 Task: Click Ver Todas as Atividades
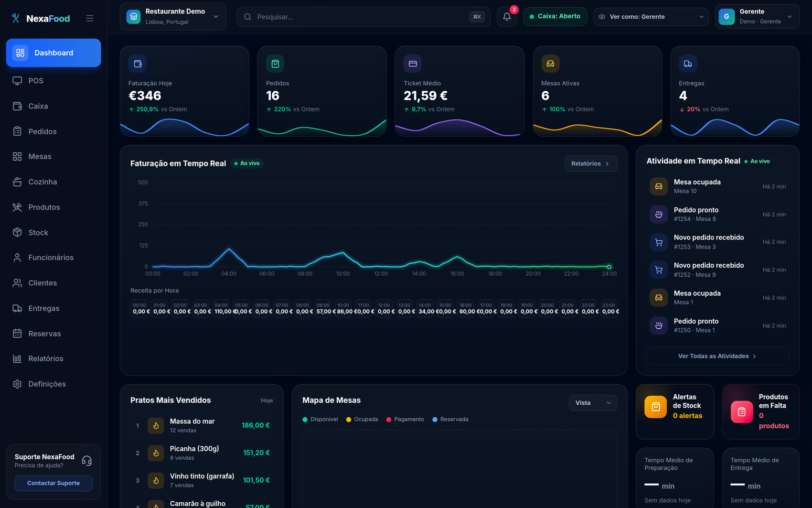tap(717, 356)
